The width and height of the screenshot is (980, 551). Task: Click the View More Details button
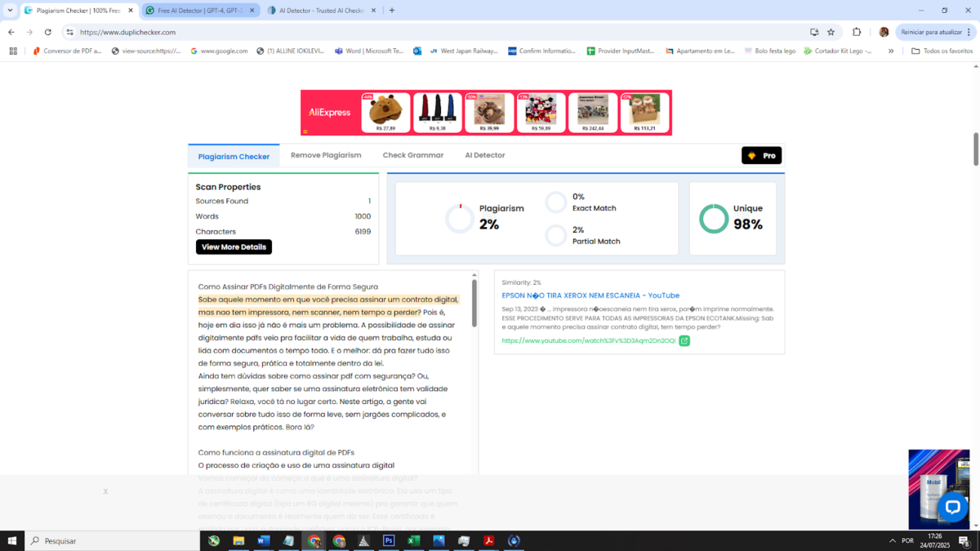click(x=234, y=247)
